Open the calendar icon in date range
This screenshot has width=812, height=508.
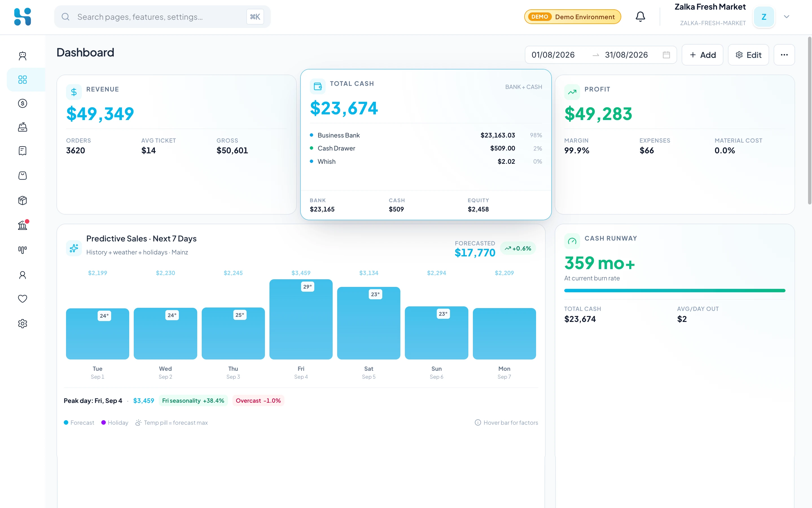coord(666,55)
